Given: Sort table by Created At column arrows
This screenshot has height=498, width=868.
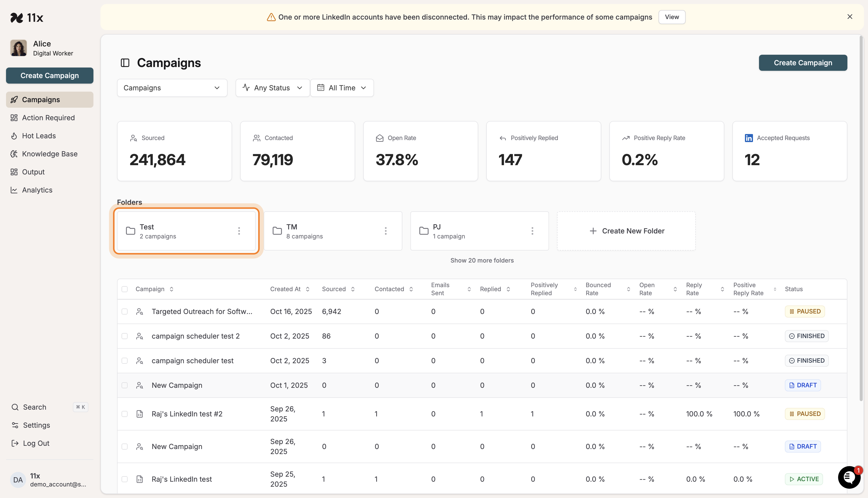Looking at the screenshot, I should click(x=308, y=289).
